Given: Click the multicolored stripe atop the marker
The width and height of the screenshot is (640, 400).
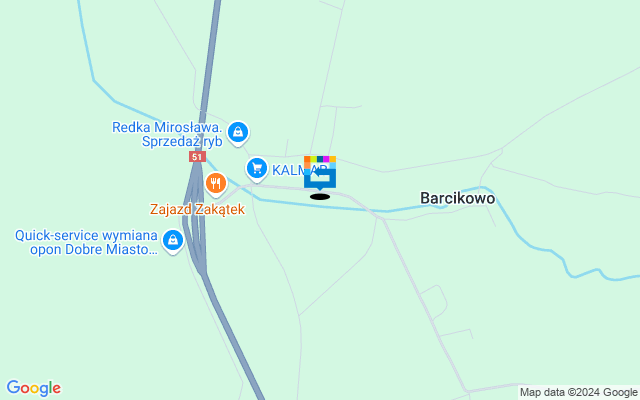Looking at the screenshot, I should point(320,159).
